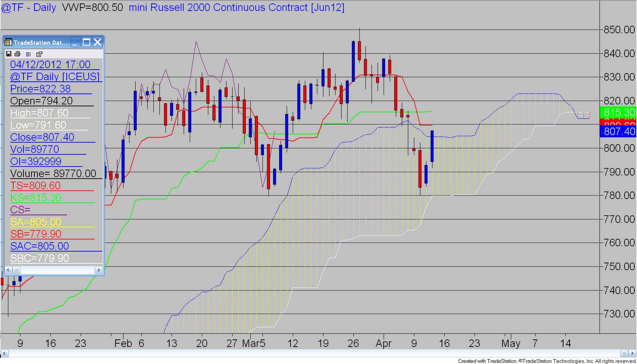Viewport: 637px width, 364px height.
Task: Click the Volume= 89770.00 row
Action: tap(53, 173)
